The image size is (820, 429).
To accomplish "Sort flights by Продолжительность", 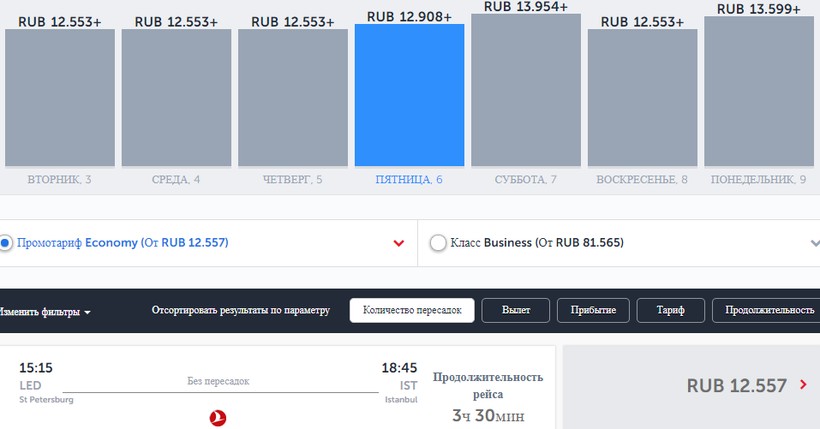I will pos(768,310).
